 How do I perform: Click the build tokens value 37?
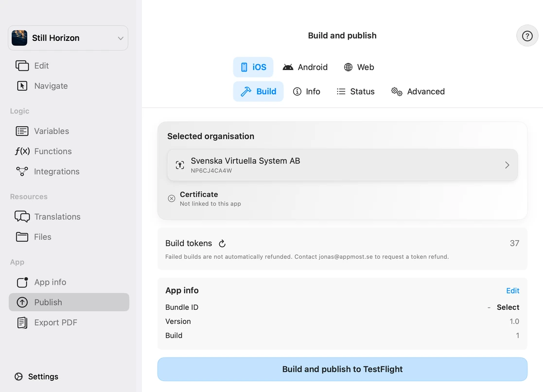coord(514,243)
